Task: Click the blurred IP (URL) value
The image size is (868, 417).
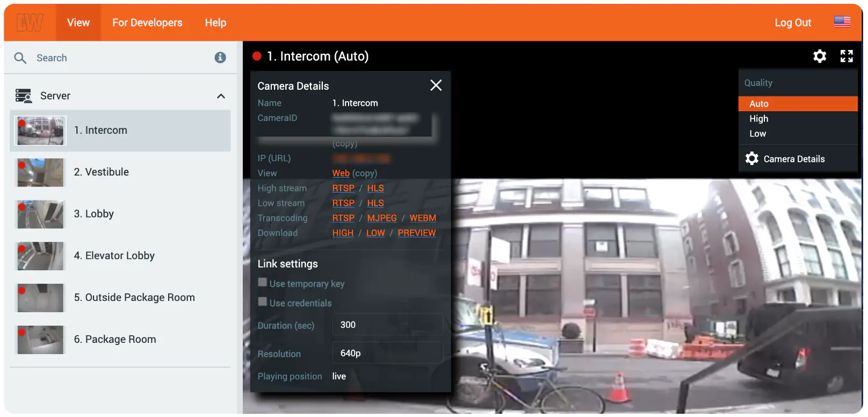Action: (361, 159)
